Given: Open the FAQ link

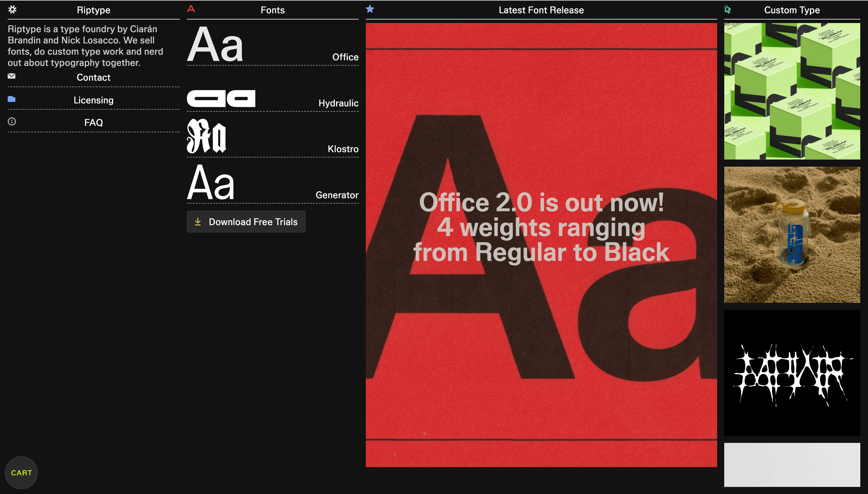Looking at the screenshot, I should click(x=94, y=123).
